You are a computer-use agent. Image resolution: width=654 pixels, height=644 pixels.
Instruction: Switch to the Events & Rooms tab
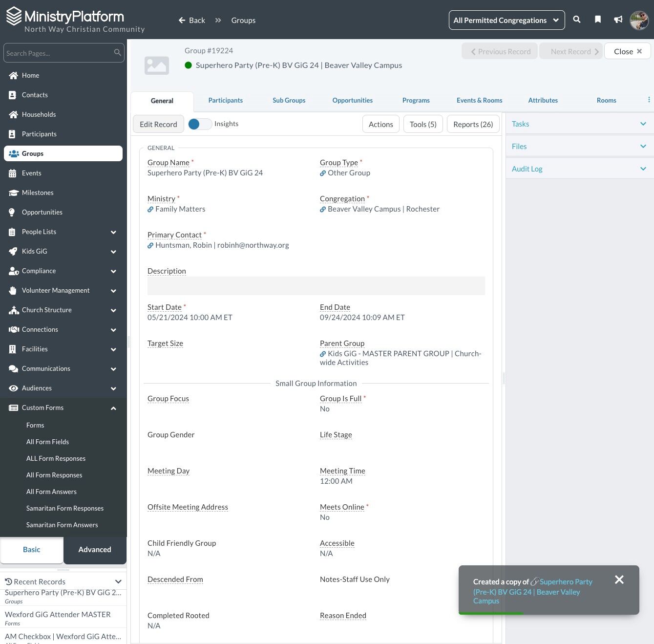(x=479, y=100)
